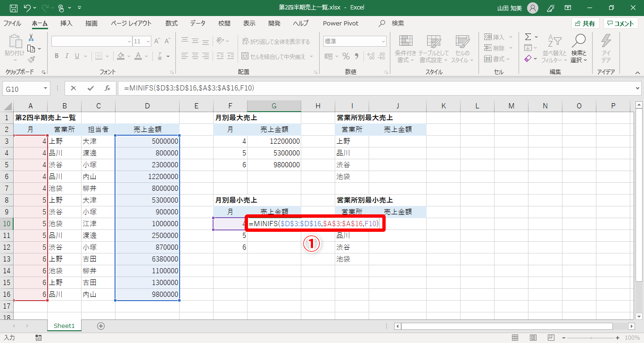Click the Increase Font Size icon
The height and width of the screenshot is (343, 644).
157,41
